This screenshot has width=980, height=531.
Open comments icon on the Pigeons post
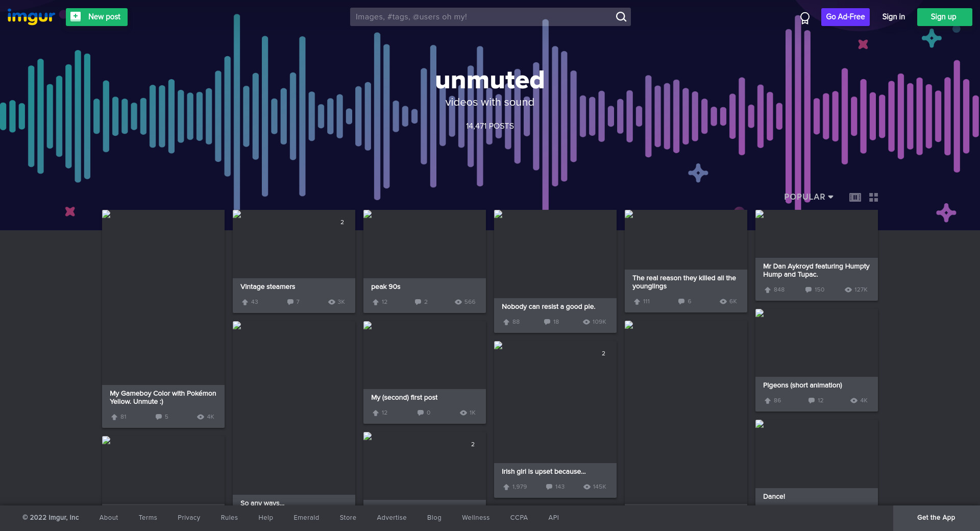pyautogui.click(x=812, y=400)
